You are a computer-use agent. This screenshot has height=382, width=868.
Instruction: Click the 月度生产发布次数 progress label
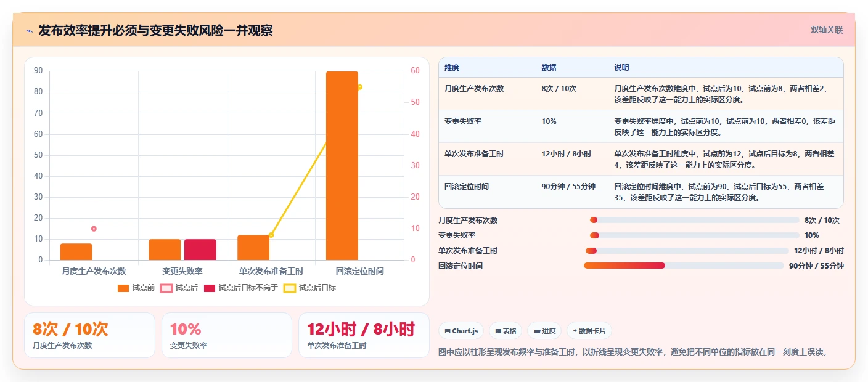tap(468, 221)
